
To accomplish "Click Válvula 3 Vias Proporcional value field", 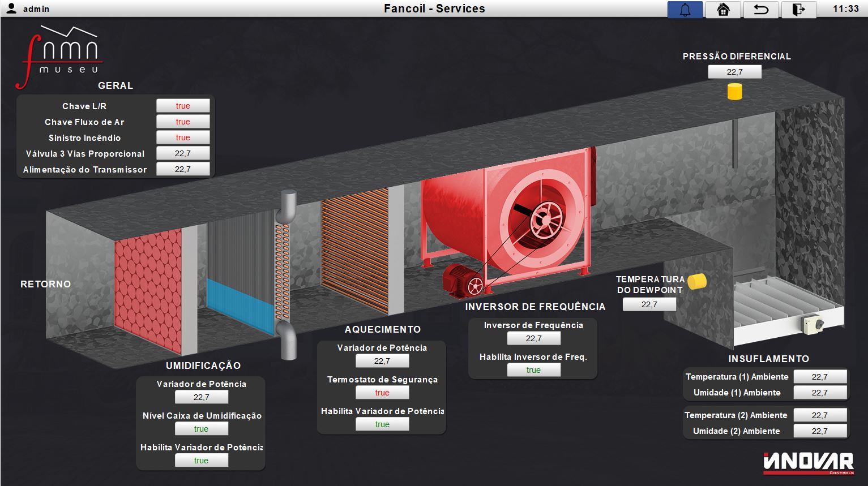I will point(183,153).
